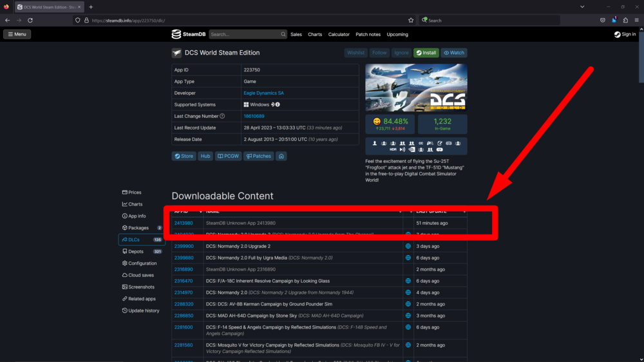Open Eagle Dynamics SA developer link
Image resolution: width=644 pixels, height=362 pixels.
263,93
